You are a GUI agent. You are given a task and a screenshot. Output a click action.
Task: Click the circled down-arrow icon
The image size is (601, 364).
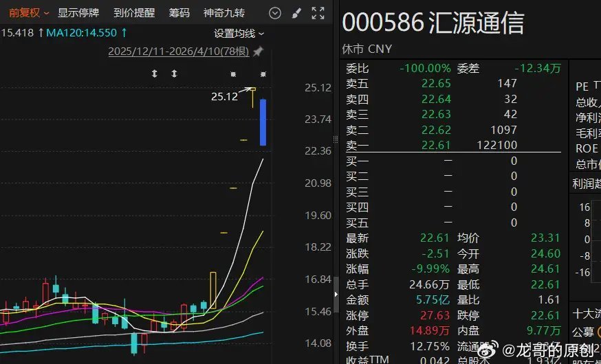point(275,14)
